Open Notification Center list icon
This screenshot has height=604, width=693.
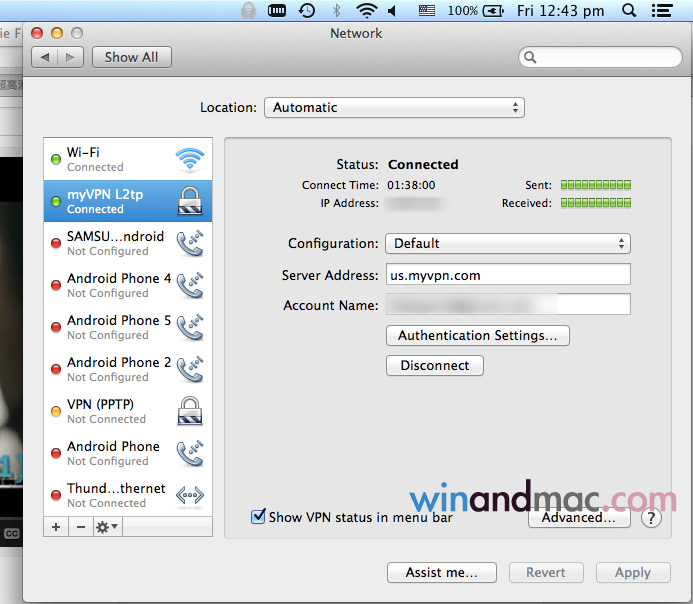point(662,10)
